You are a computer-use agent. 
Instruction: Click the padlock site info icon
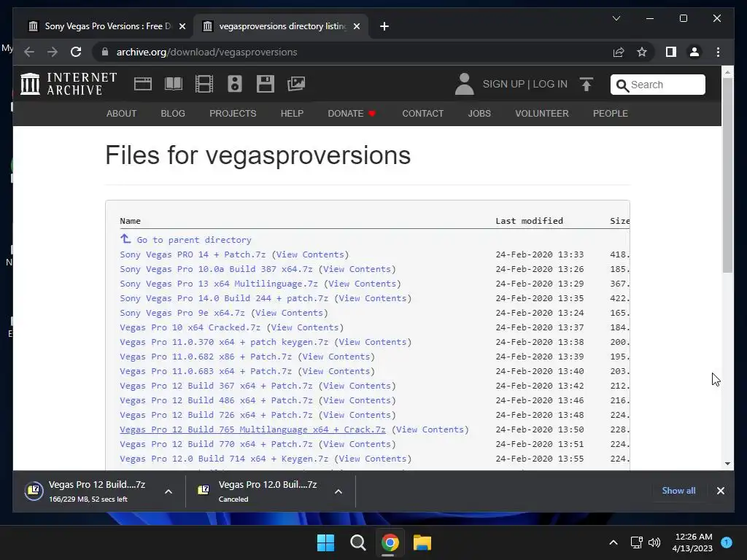(x=105, y=52)
